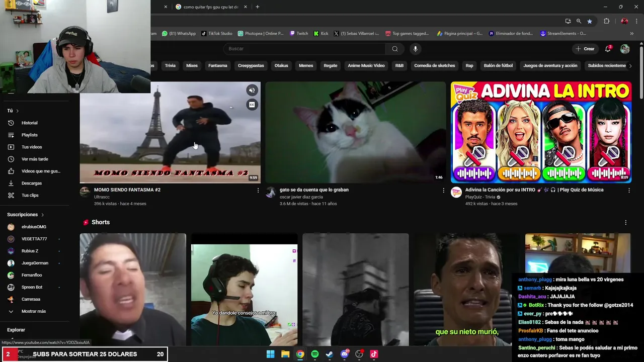
Task: Open the Adivina la Intro thumbnail
Action: point(541,132)
